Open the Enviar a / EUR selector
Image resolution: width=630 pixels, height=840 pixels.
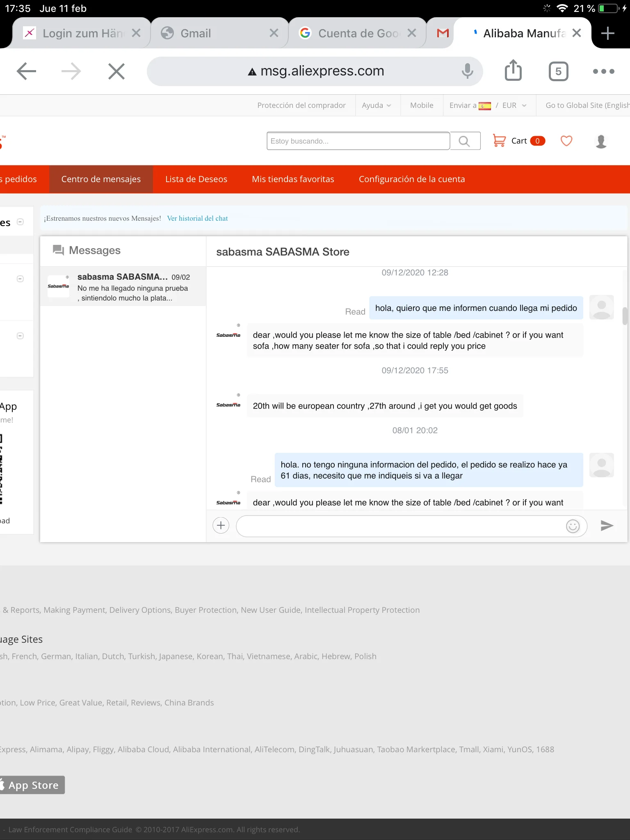pyautogui.click(x=488, y=105)
